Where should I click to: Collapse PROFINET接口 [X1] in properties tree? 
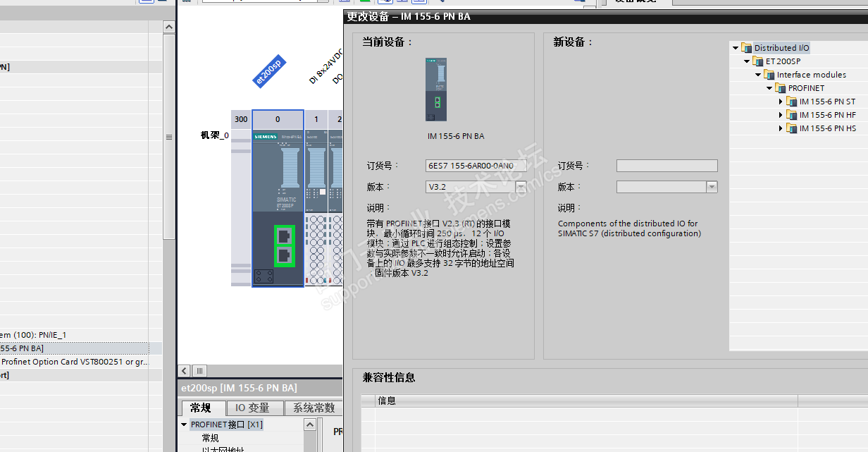tap(184, 424)
